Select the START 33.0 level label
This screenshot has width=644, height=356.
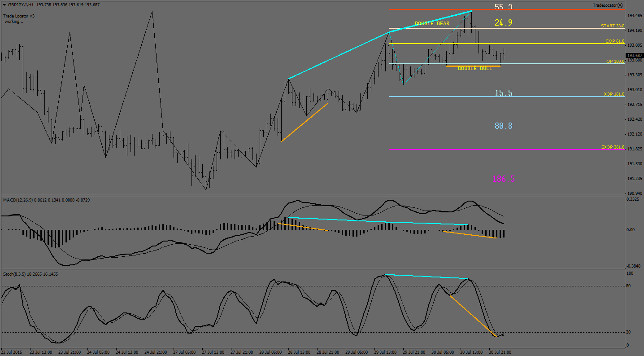612,26
